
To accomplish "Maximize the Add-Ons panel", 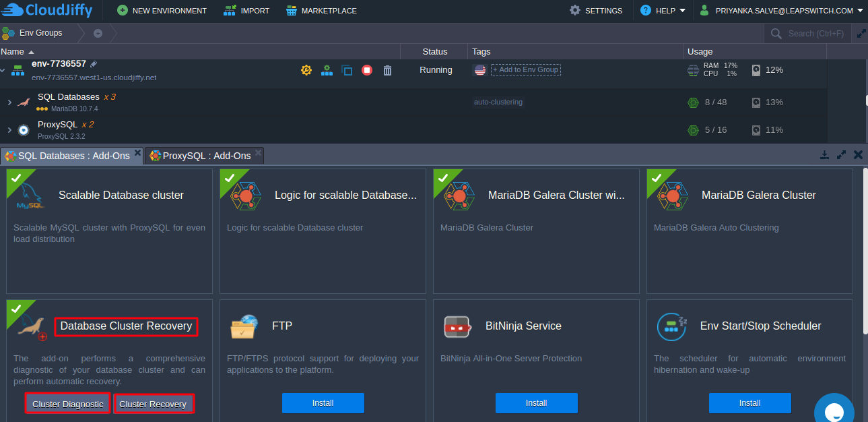I will [841, 155].
